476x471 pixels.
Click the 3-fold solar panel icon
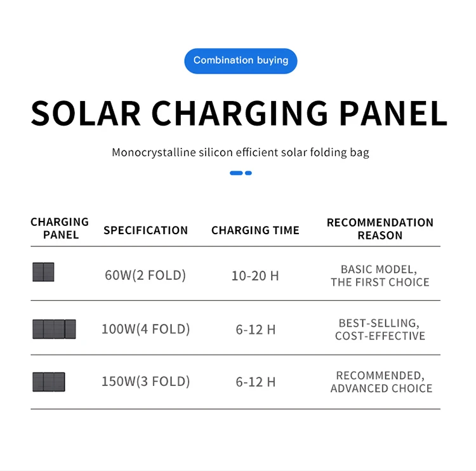pyautogui.click(x=49, y=382)
